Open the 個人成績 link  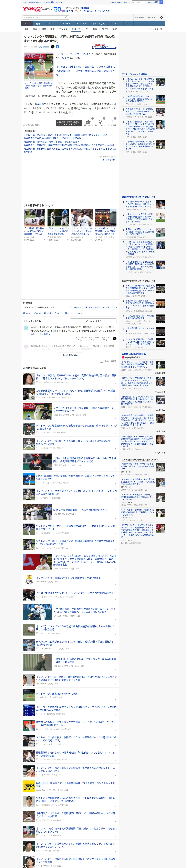[106, 307]
